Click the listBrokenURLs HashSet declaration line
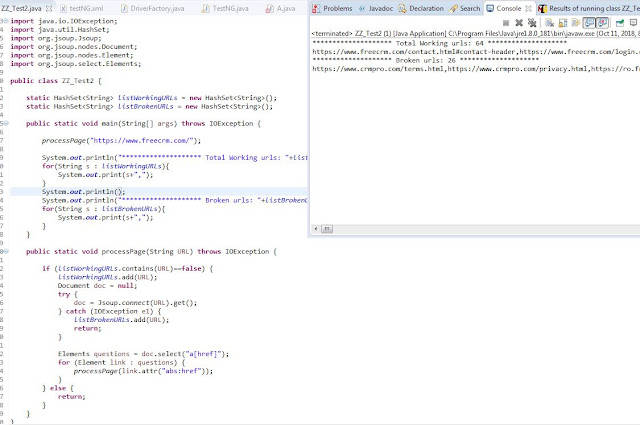Image resolution: width=640 pixels, height=425 pixels. [149, 106]
